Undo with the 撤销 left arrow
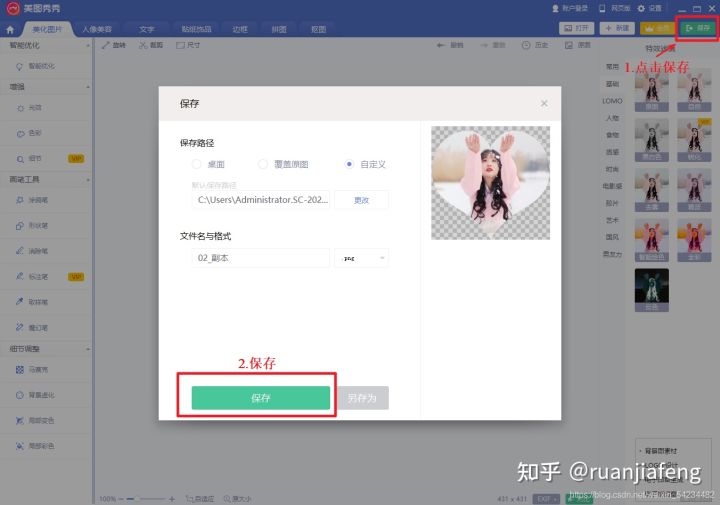This screenshot has width=720, height=505. [450, 45]
